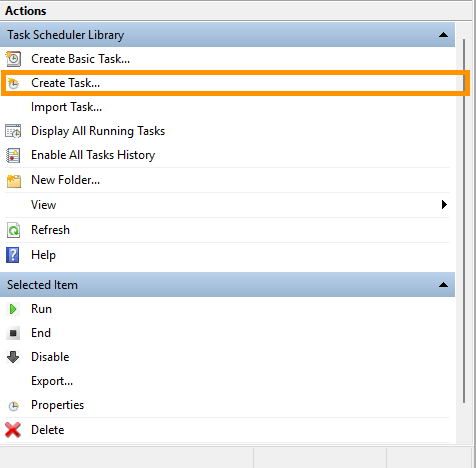The image size is (476, 468).
Task: Click the Actions pane vertical scrollbar
Action: 464,221
